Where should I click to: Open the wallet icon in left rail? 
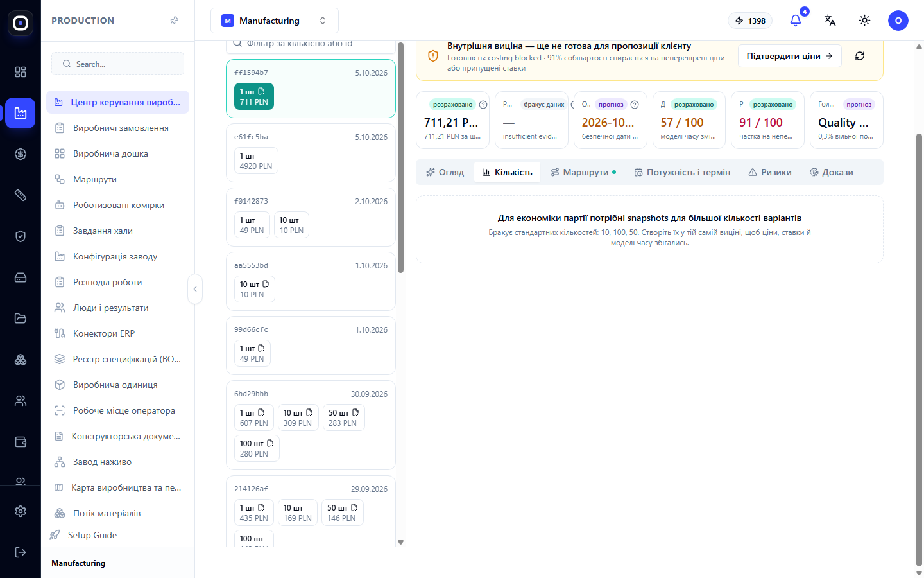pos(21,442)
